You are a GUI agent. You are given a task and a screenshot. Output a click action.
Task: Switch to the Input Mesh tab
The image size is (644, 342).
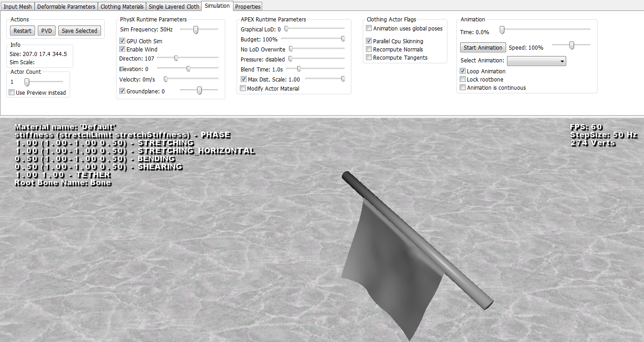(x=17, y=6)
